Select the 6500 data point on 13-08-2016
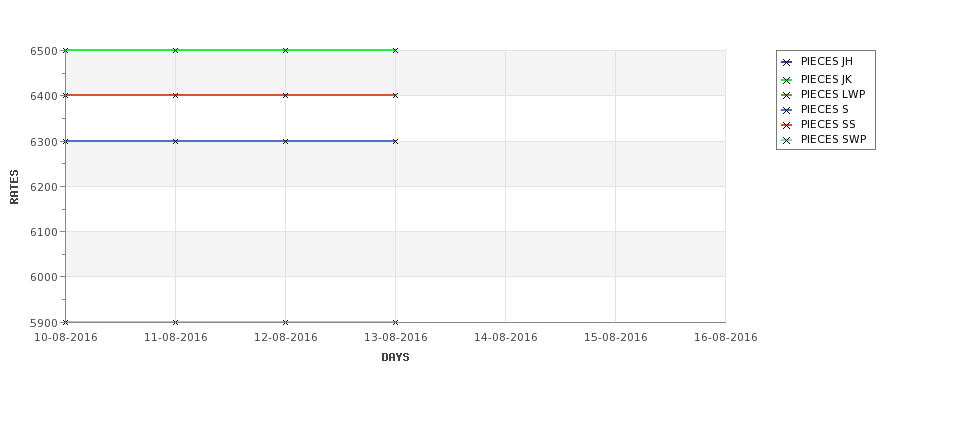 pos(395,50)
